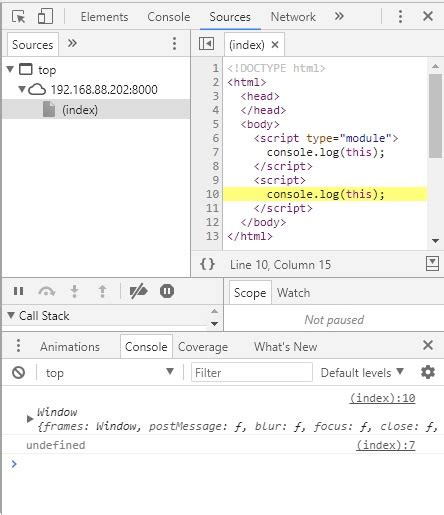Switch to the Watch tab
444x515 pixels.
point(293,293)
